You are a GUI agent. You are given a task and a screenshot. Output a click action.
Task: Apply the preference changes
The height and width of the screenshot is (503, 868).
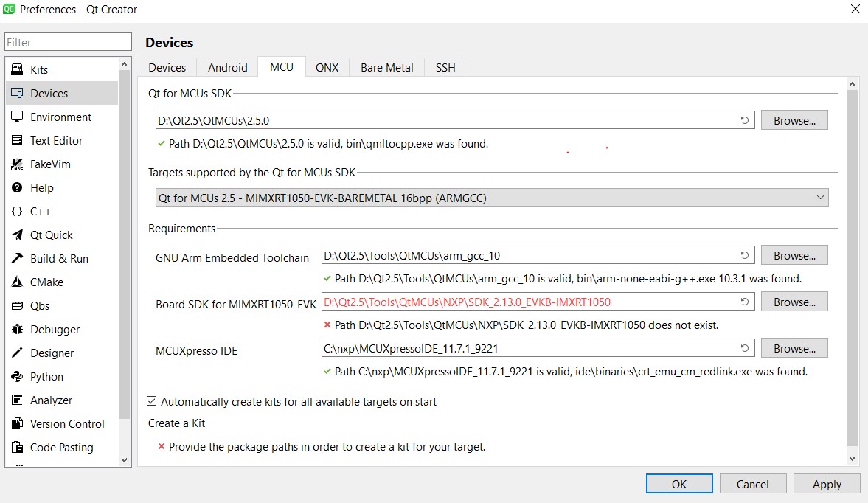click(x=827, y=484)
